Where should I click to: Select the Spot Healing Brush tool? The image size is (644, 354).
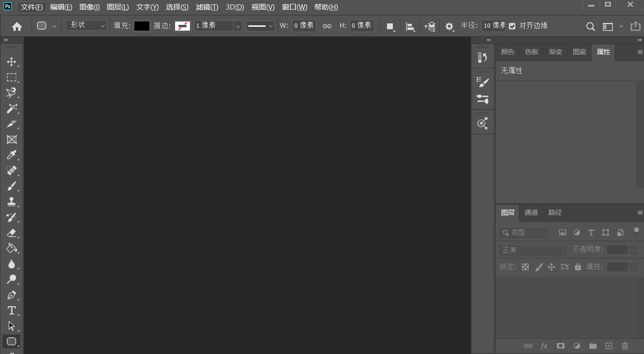pos(11,170)
